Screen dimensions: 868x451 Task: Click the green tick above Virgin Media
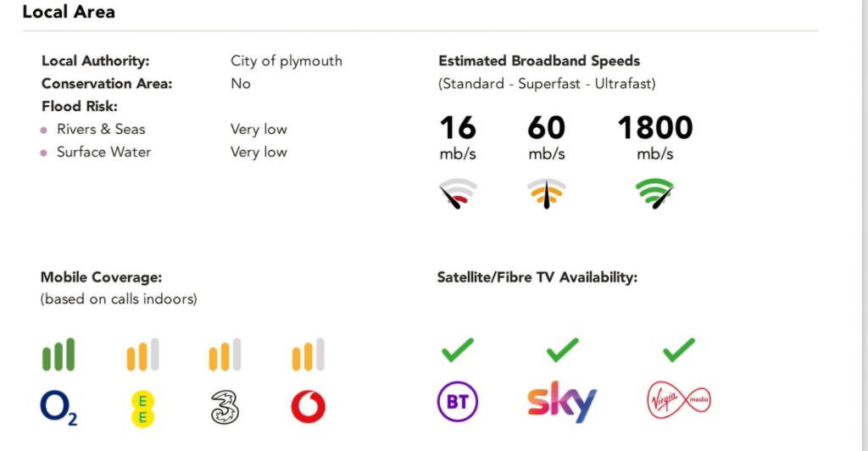679,348
